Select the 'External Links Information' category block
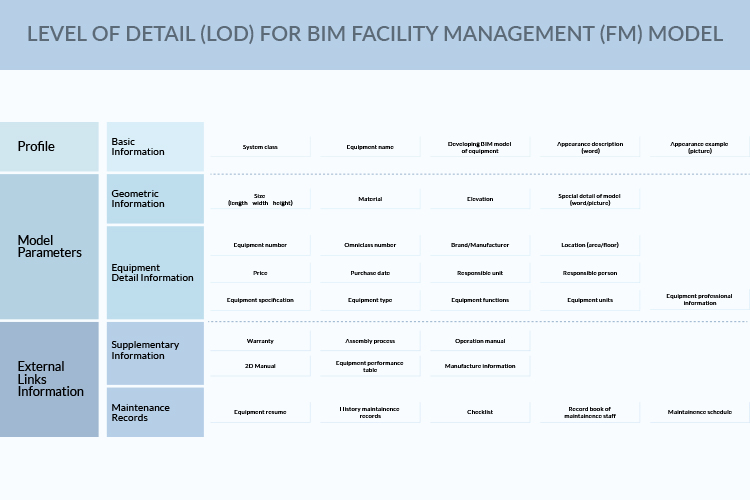The image size is (750, 500). [x=49, y=379]
